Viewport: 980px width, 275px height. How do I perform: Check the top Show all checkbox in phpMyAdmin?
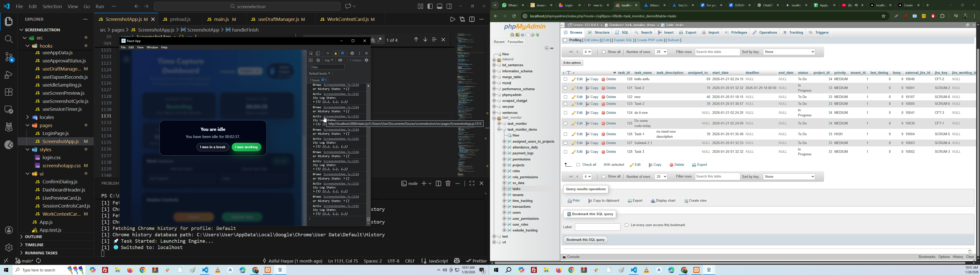point(604,52)
